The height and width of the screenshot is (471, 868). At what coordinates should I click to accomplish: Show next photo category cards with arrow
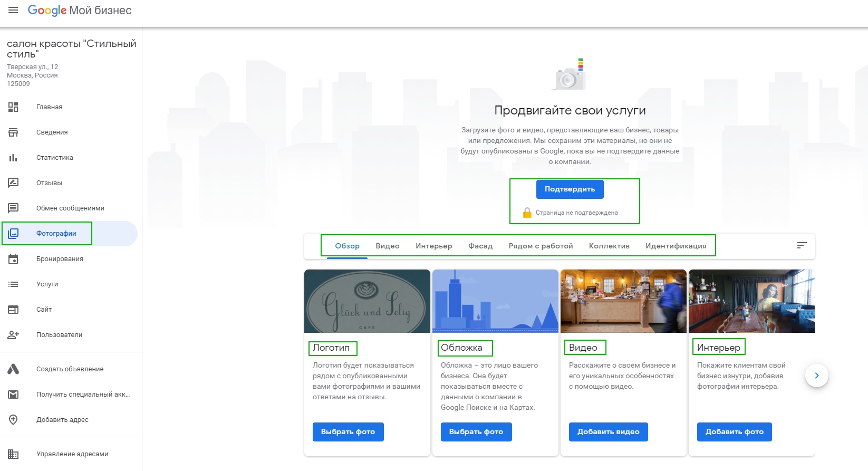(816, 376)
